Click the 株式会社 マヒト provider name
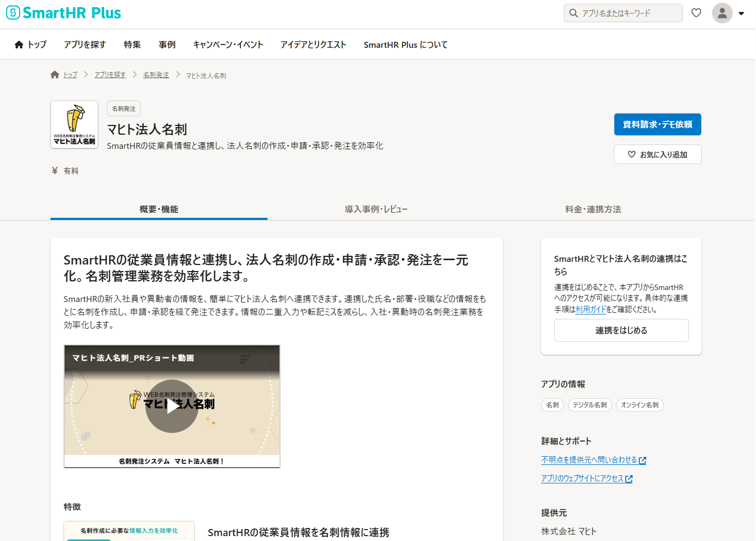Screen dimensions: 756x541 [x=569, y=531]
